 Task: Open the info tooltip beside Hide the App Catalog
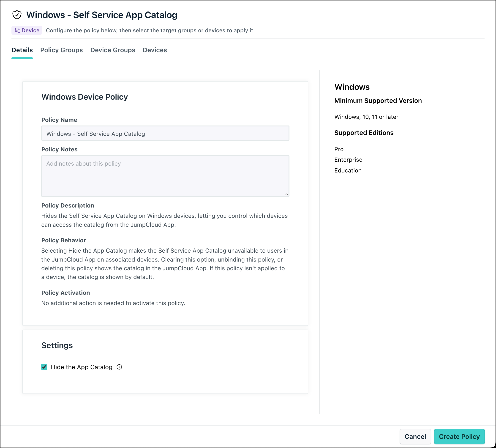point(119,367)
